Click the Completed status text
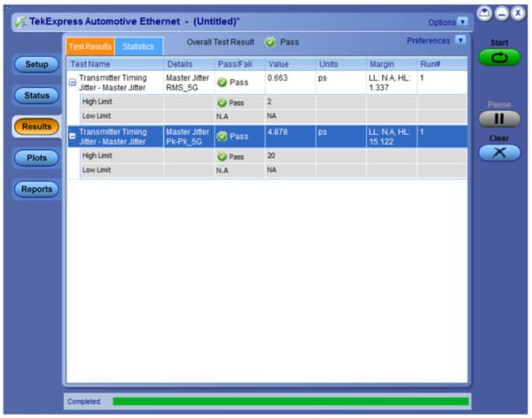 point(84,402)
